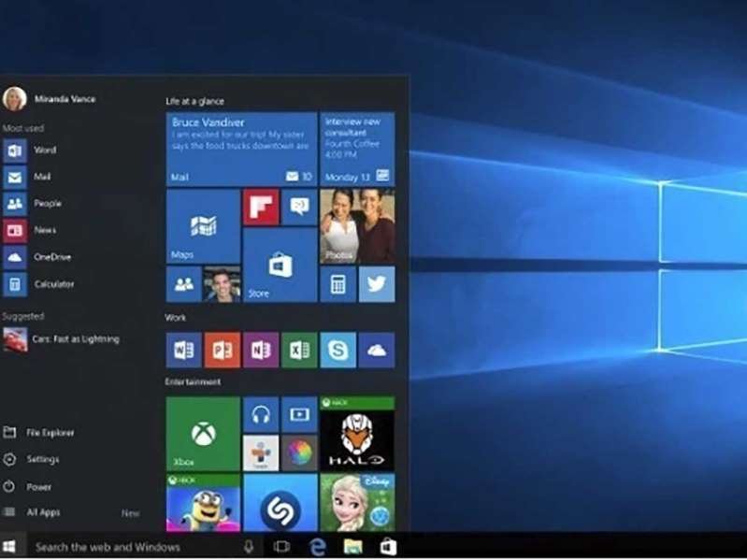Launch Microsoft Edge from the taskbar

[317, 547]
